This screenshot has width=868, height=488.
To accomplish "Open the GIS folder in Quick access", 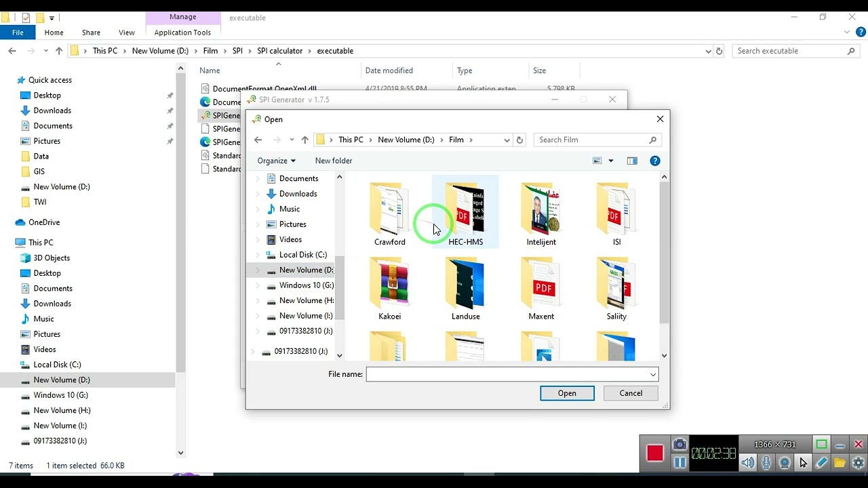I will coord(39,171).
